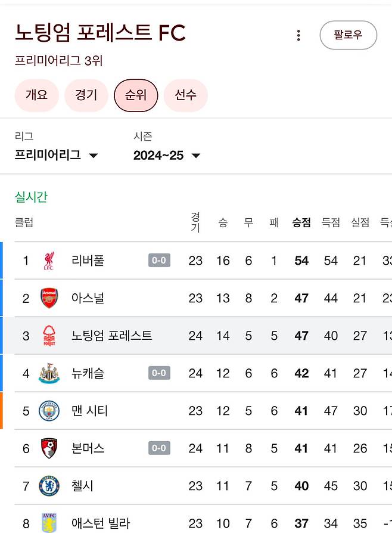Click the Manchester City crest icon
The image size is (392, 533).
tap(49, 411)
